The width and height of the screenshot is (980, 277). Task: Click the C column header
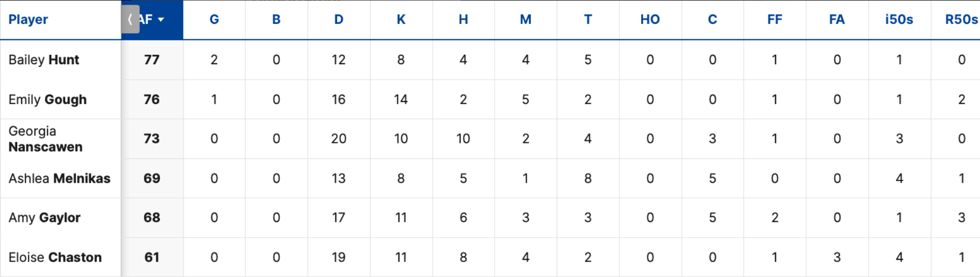point(712,20)
